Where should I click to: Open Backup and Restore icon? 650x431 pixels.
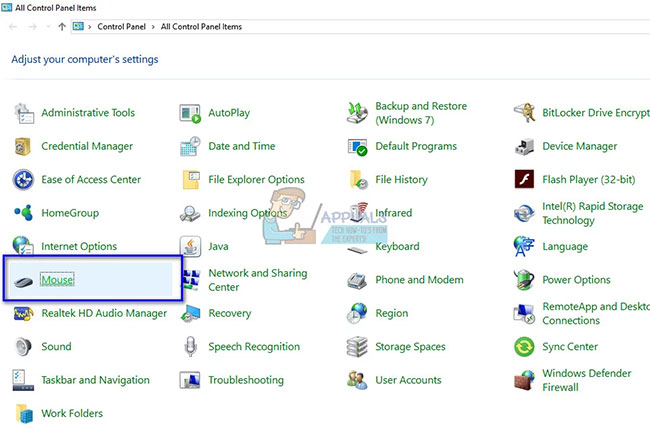pyautogui.click(x=357, y=113)
